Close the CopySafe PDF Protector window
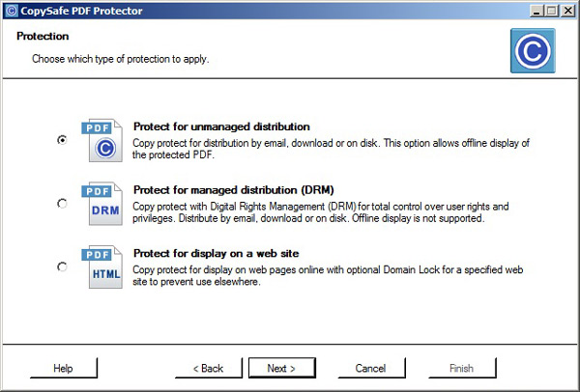 pos(567,11)
